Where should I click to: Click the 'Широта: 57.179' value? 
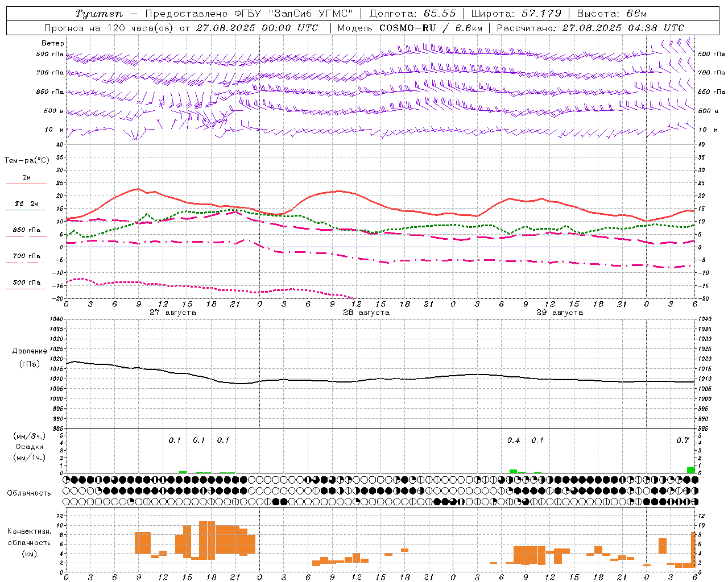click(517, 14)
